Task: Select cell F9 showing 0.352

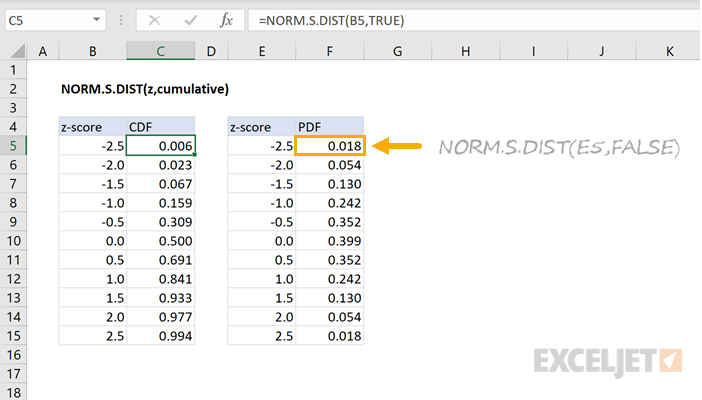Action: point(330,222)
